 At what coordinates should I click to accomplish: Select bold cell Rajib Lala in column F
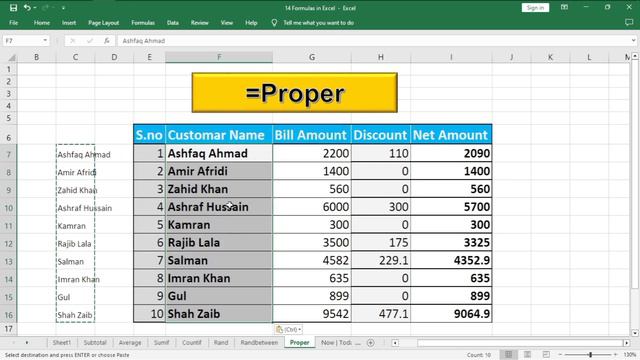219,242
